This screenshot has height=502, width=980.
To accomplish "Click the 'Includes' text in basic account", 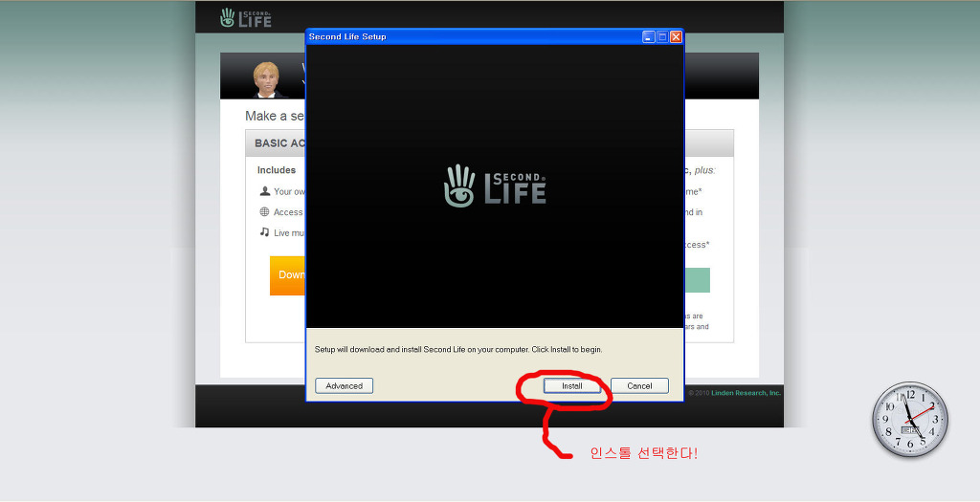I will [x=277, y=170].
